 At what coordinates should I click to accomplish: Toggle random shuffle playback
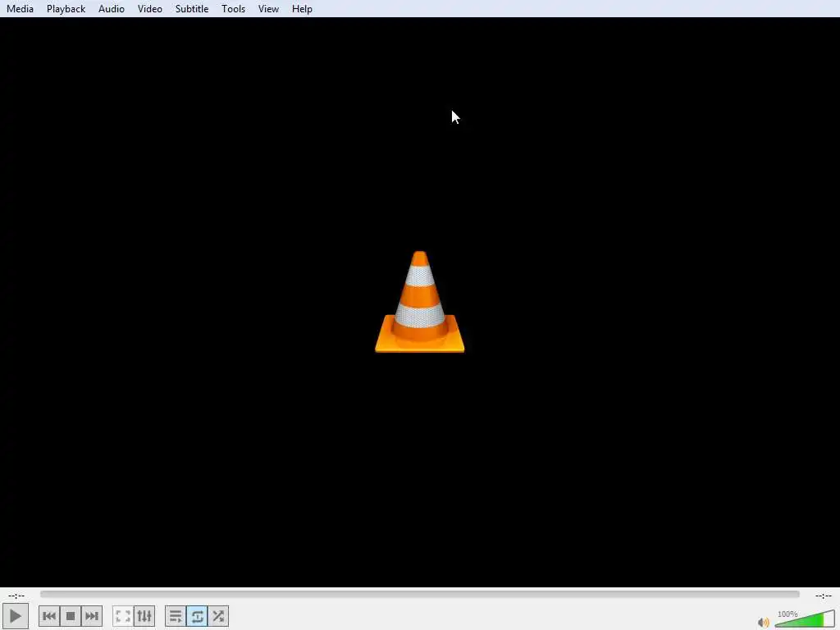coord(218,616)
